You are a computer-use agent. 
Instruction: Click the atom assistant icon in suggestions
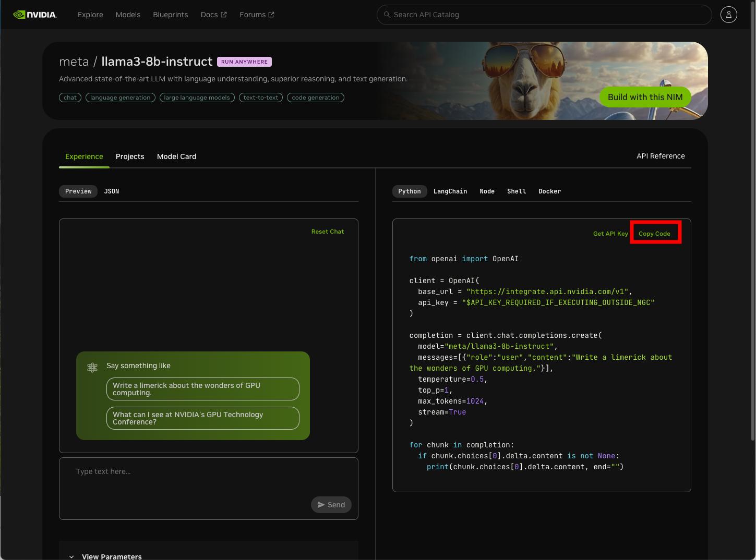92,368
